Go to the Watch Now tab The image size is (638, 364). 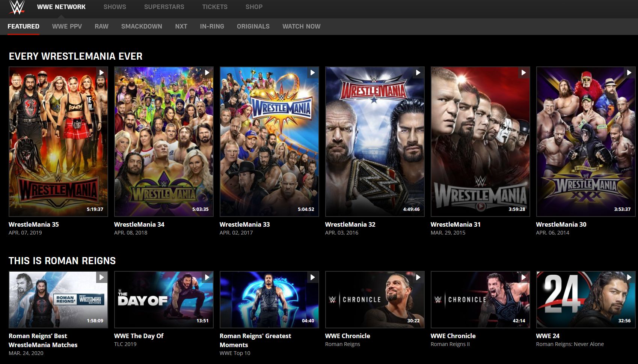pyautogui.click(x=302, y=26)
